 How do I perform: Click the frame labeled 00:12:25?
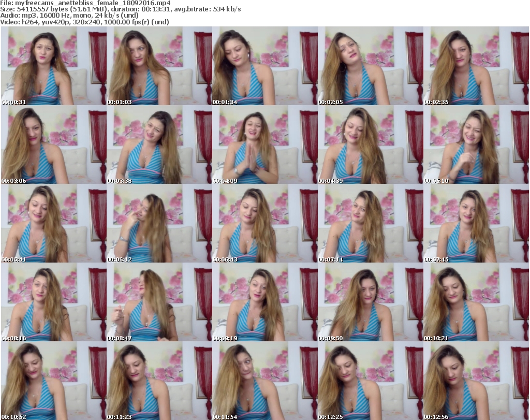(x=371, y=381)
